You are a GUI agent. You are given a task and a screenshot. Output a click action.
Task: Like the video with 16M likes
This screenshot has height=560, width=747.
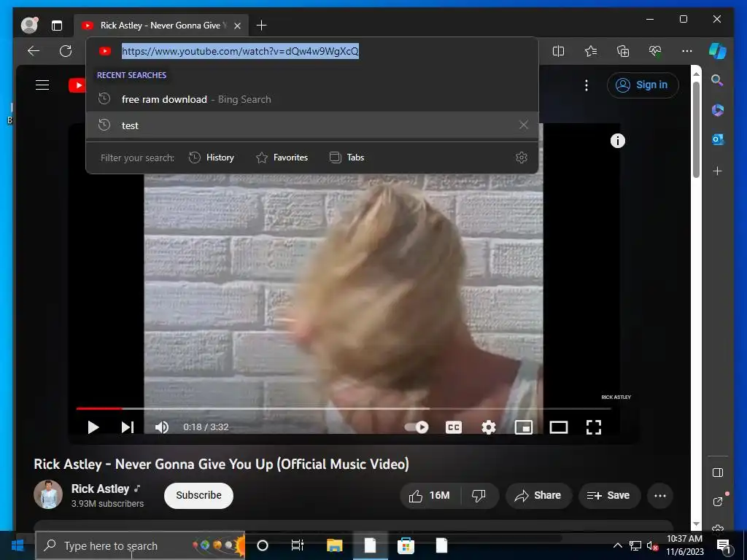coord(430,496)
